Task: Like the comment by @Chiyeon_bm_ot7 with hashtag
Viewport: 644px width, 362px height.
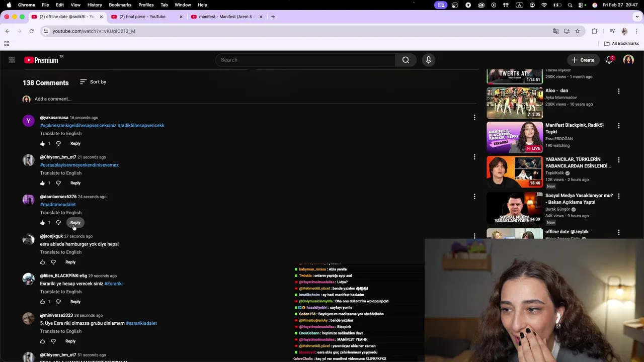Action: [x=42, y=183]
